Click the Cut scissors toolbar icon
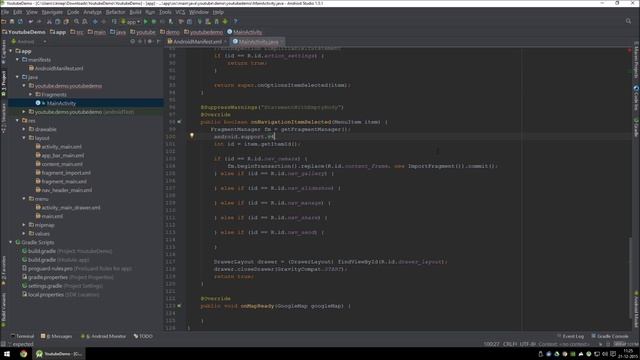The width and height of the screenshot is (640, 360). 49,22
